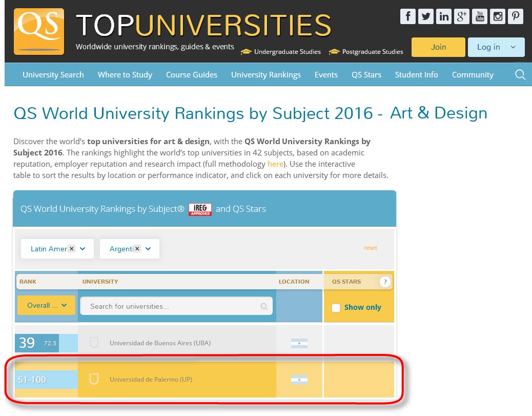Open the University Search menu
The width and height of the screenshot is (532, 416).
[x=53, y=75]
